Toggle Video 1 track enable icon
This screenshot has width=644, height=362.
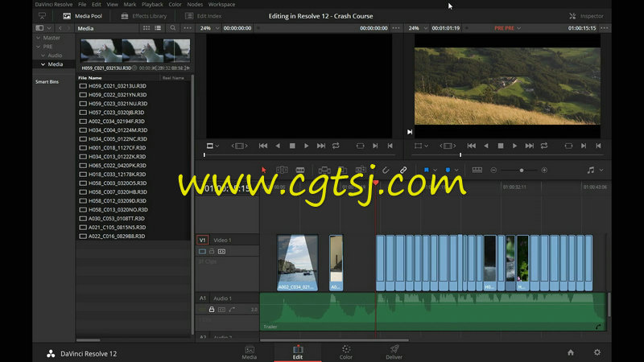[203, 251]
